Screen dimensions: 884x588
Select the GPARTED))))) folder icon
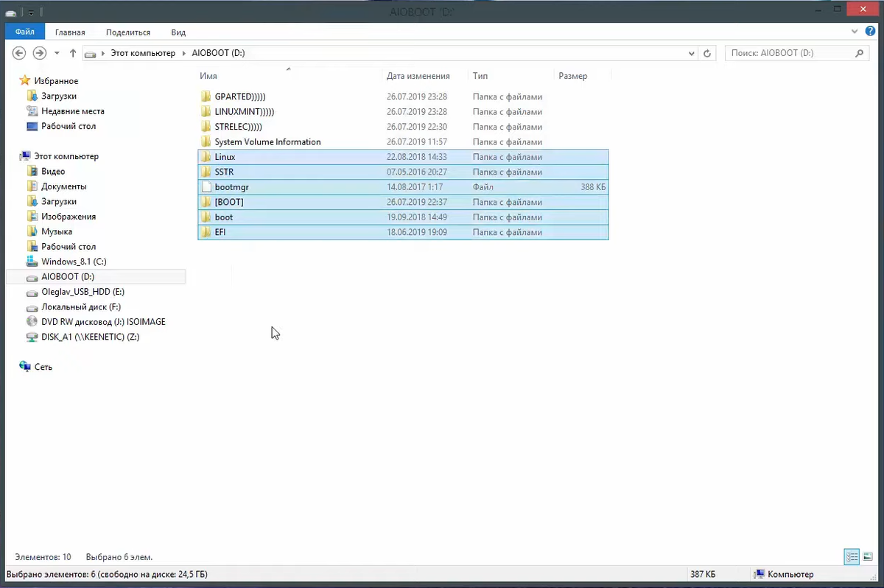coord(206,97)
